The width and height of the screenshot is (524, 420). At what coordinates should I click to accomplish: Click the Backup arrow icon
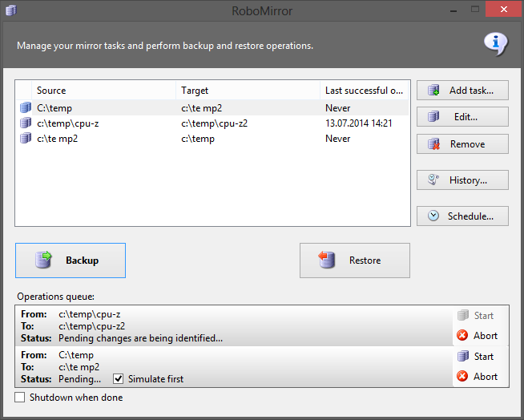click(x=45, y=260)
